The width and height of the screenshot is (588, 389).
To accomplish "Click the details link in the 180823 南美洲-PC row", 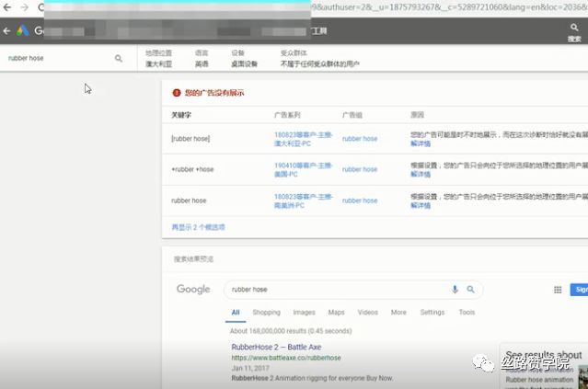I will coord(421,205).
